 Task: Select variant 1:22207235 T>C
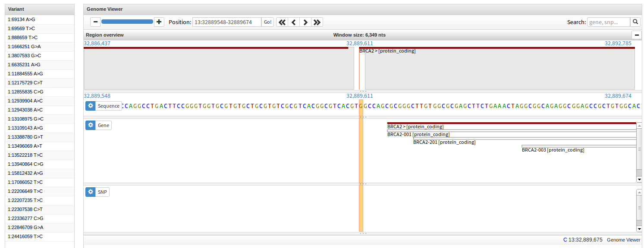click(40, 200)
